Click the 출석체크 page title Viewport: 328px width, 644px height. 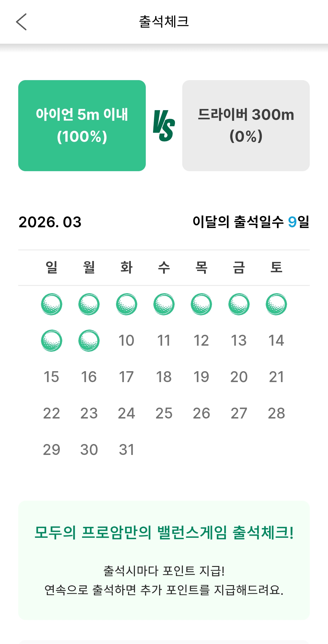pyautogui.click(x=164, y=22)
